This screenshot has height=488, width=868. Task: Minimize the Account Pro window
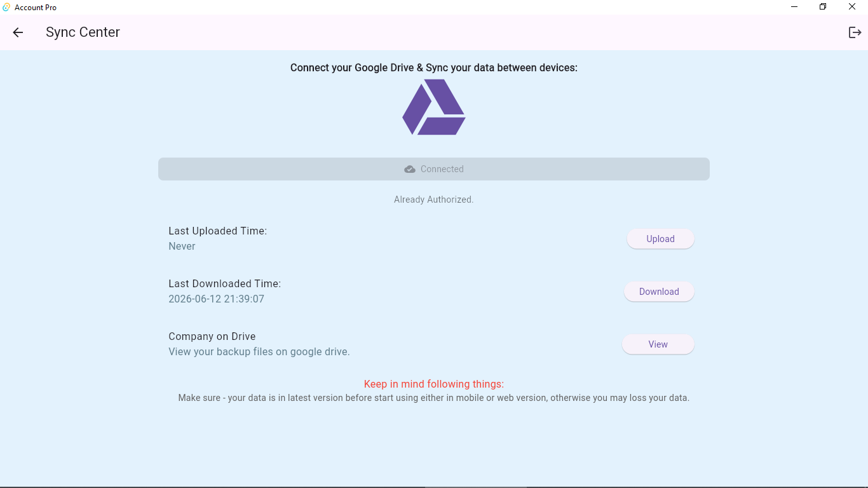794,7
